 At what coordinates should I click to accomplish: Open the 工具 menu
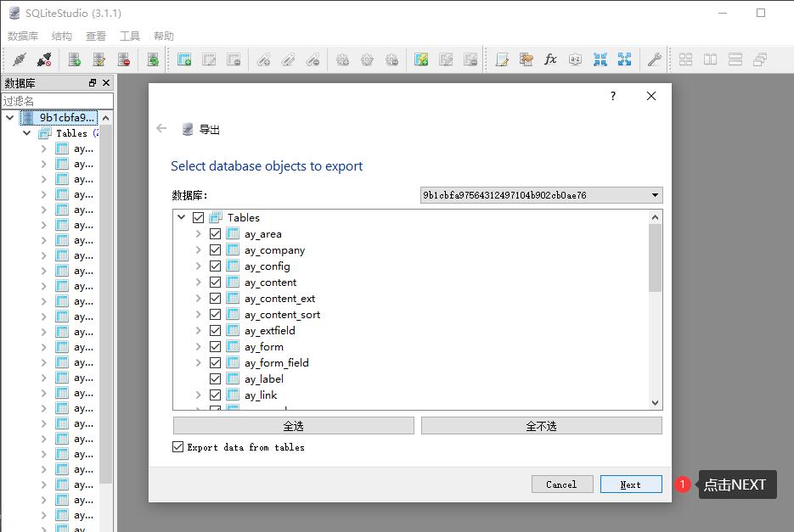point(129,36)
